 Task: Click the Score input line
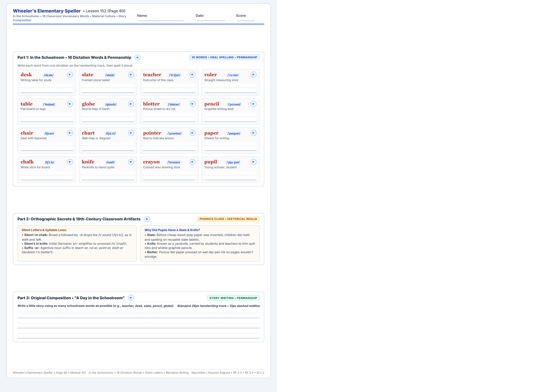246,18
